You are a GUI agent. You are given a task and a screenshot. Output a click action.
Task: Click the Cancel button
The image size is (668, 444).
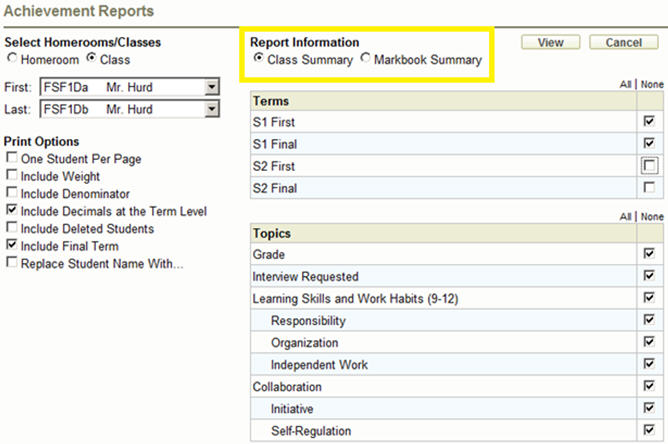(623, 42)
